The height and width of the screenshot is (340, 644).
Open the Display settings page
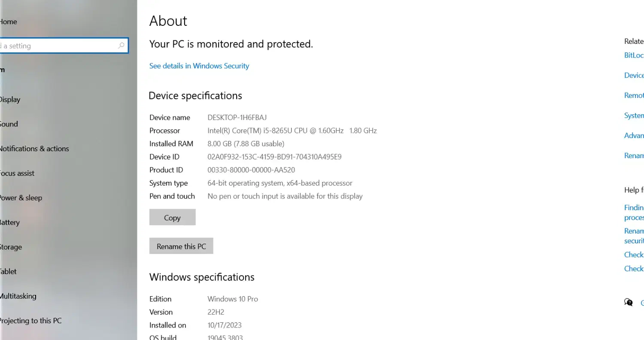point(10,99)
